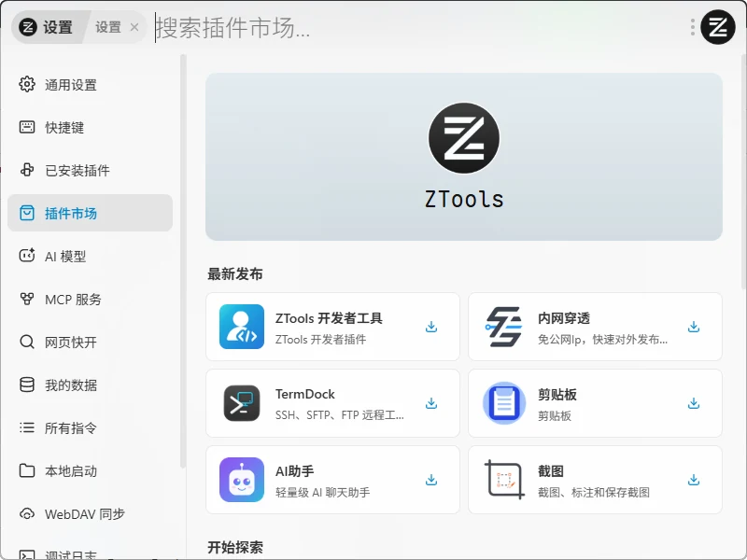Open 通用设置 general settings
Image resolution: width=747 pixels, height=560 pixels.
click(90, 85)
